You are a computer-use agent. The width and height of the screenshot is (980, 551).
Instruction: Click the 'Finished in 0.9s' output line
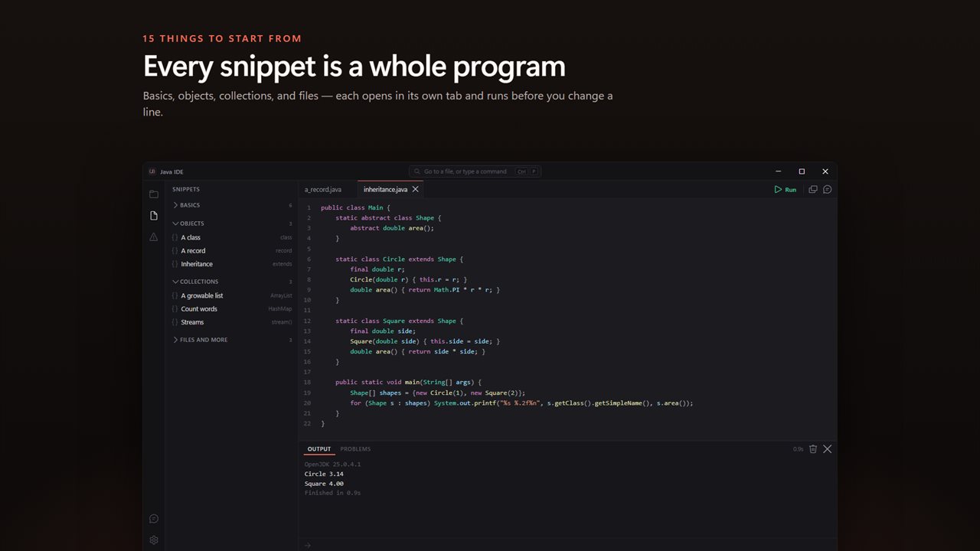click(x=332, y=493)
